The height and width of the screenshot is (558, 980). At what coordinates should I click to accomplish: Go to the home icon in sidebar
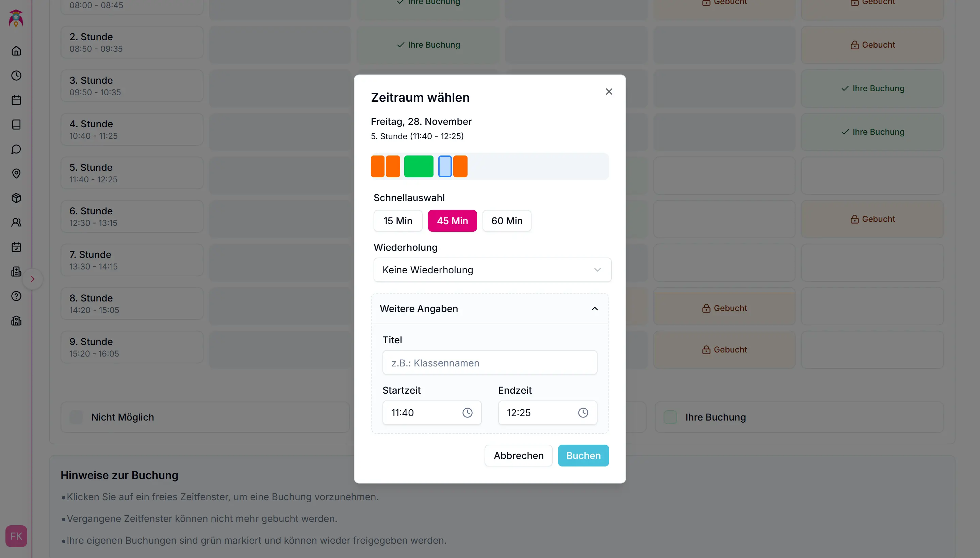(16, 51)
